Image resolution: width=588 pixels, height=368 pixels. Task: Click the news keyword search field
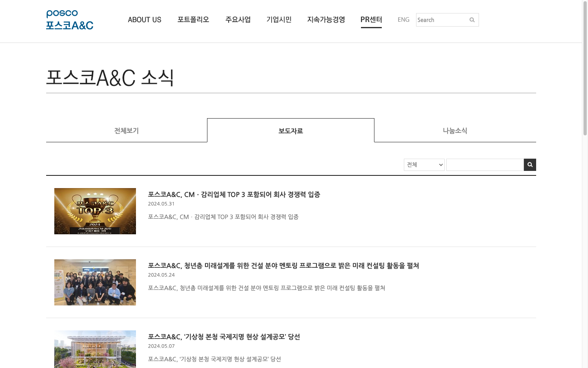tap(485, 165)
